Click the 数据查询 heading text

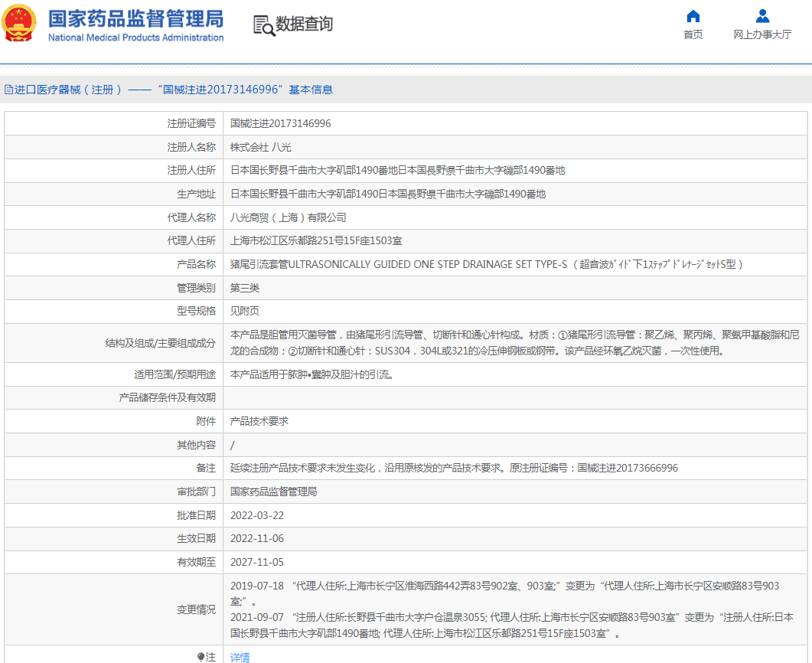(x=305, y=24)
